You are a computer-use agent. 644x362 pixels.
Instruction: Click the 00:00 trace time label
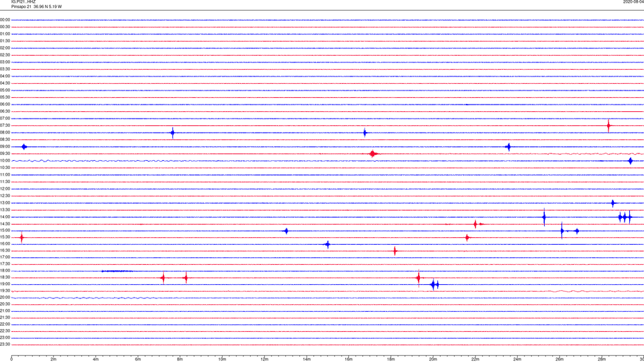coord(5,19)
